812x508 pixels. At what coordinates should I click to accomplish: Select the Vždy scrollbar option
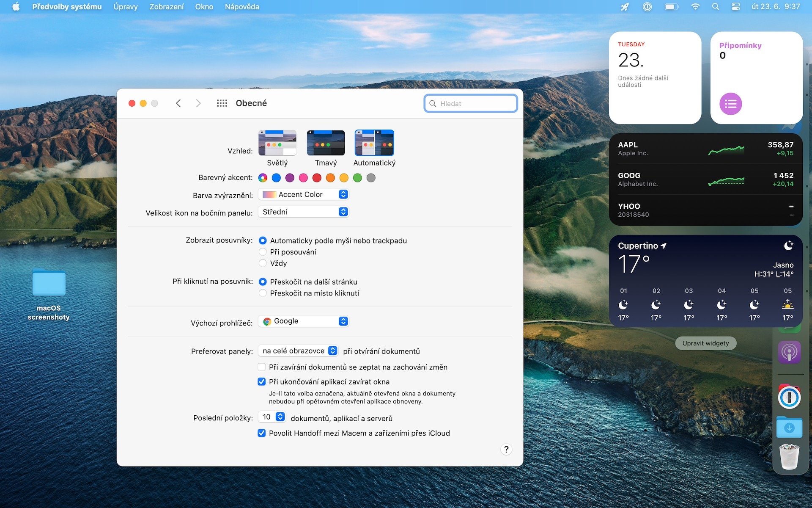coord(263,263)
